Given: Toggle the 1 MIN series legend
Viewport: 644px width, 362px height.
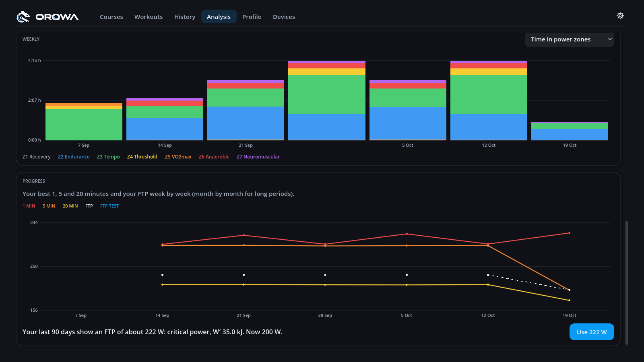Looking at the screenshot, I should (29, 206).
